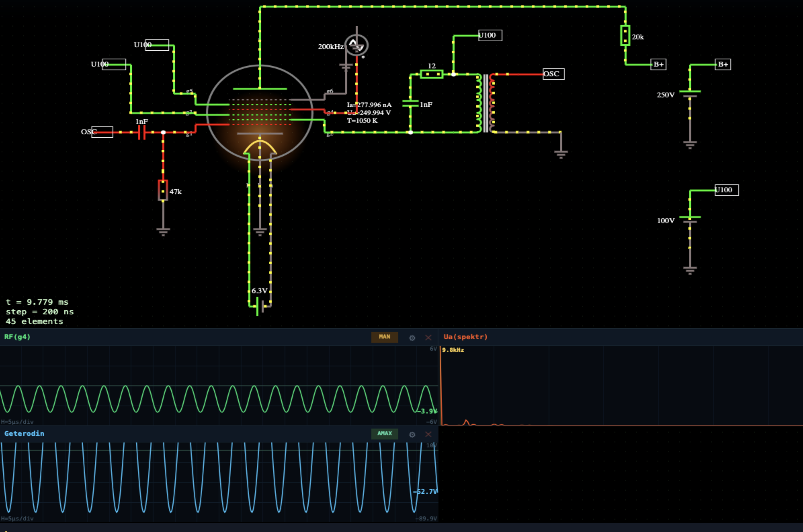This screenshot has width=803, height=532.
Task: Click the 9.8kHz spectrum peak label
Action: tap(453, 350)
